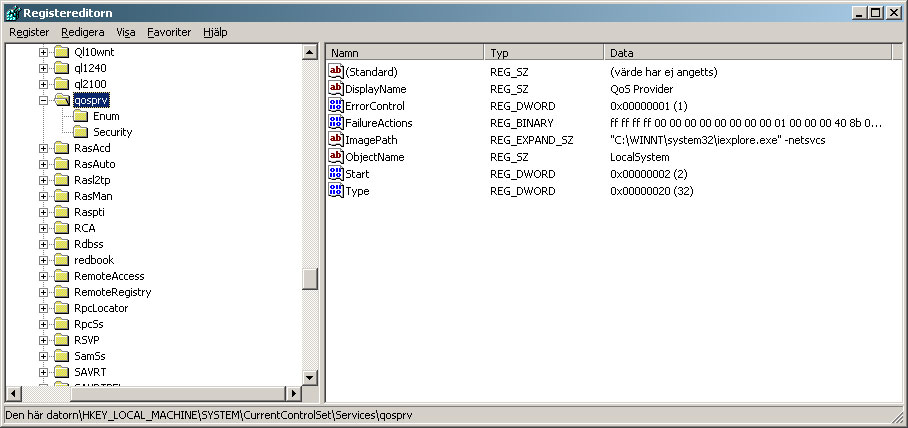Click the tree horizontal scrollbar thumb
The width and height of the screenshot is (908, 428).
pyautogui.click(x=178, y=394)
